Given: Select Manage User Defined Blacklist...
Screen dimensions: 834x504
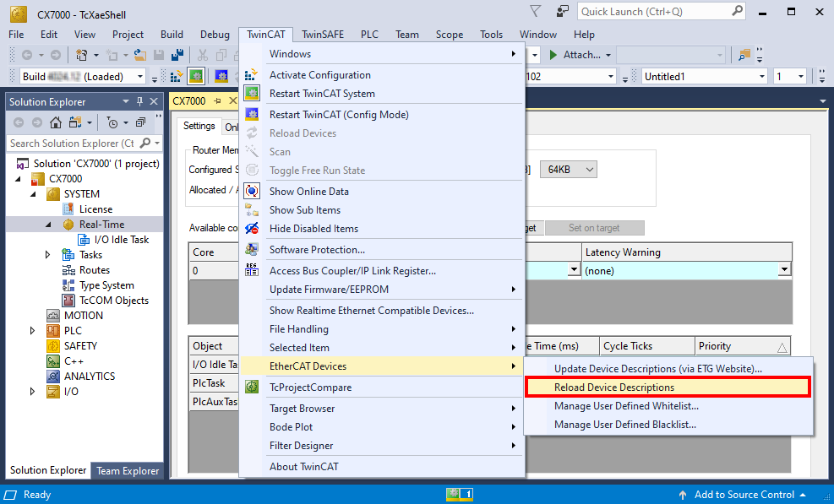Looking at the screenshot, I should 668,425.
